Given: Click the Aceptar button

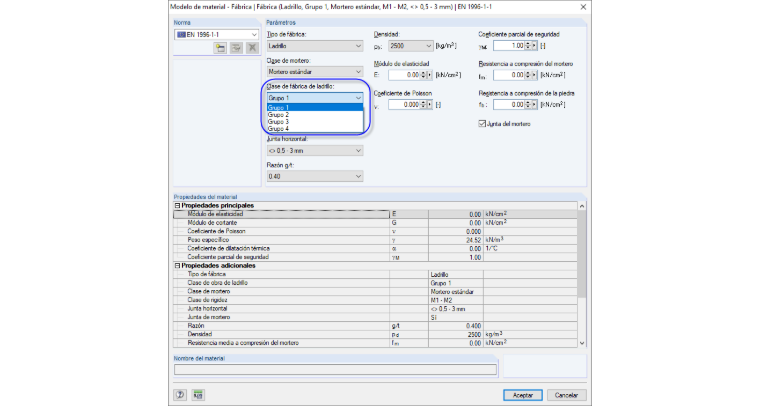Looking at the screenshot, I should click(x=522, y=395).
